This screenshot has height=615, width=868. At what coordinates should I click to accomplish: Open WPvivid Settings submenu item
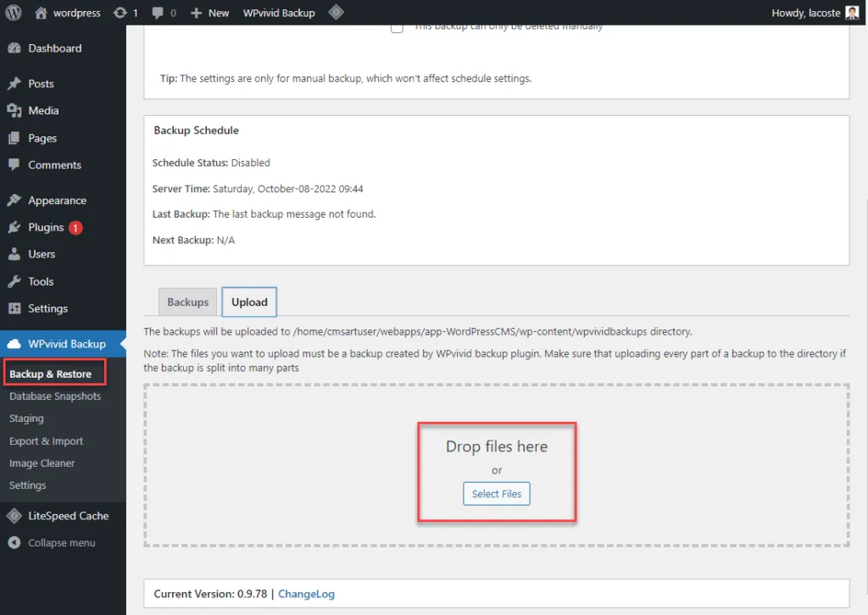pyautogui.click(x=28, y=485)
